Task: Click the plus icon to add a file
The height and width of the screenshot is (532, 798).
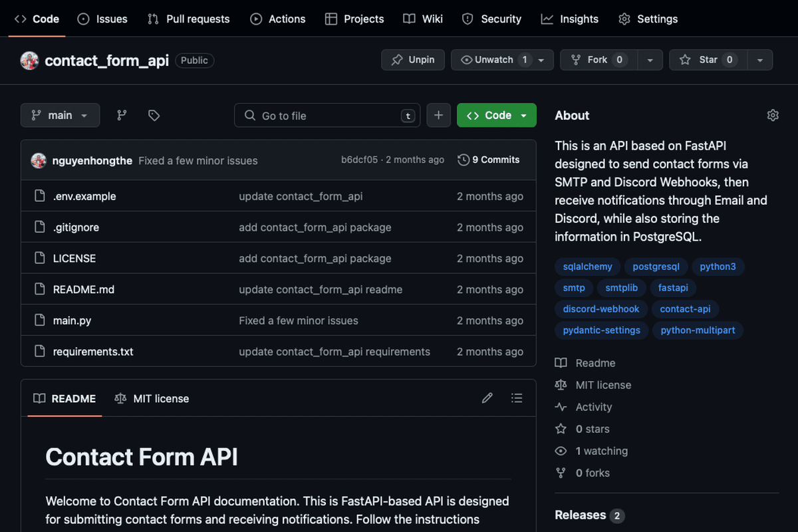Action: point(438,115)
